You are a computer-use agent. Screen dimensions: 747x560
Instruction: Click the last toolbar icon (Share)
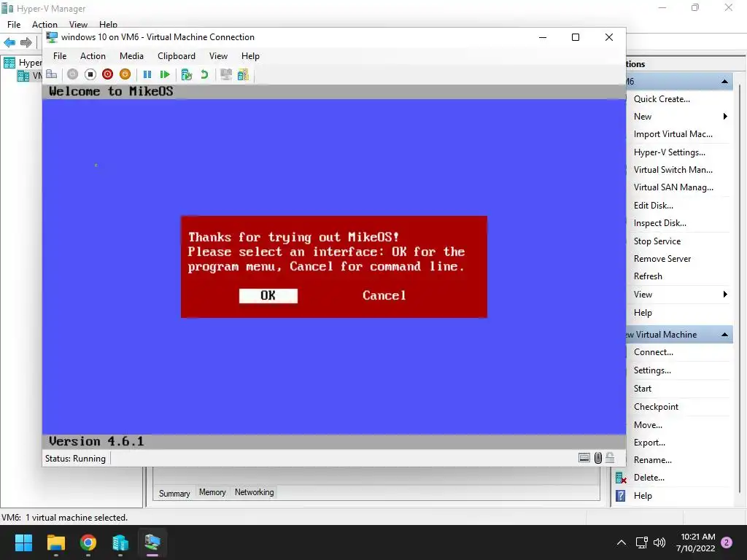(243, 74)
